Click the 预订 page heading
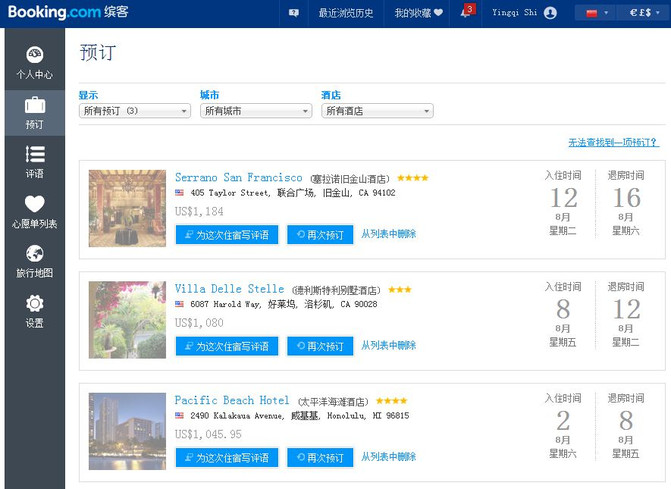This screenshot has width=671, height=489. [98, 53]
